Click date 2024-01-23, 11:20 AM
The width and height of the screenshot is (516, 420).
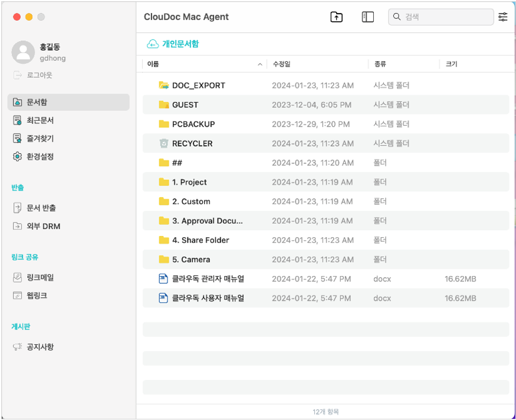tap(313, 163)
